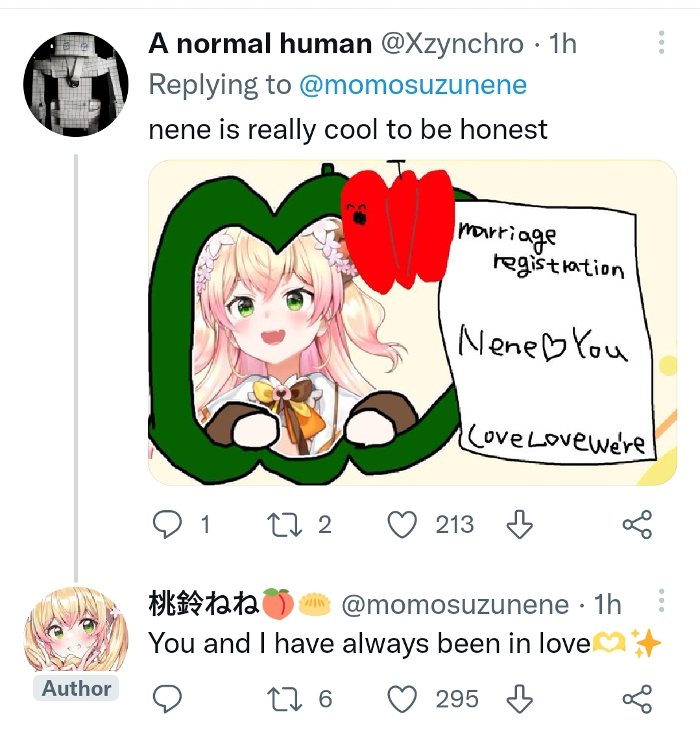Like the reply with 295 likes

point(402,699)
